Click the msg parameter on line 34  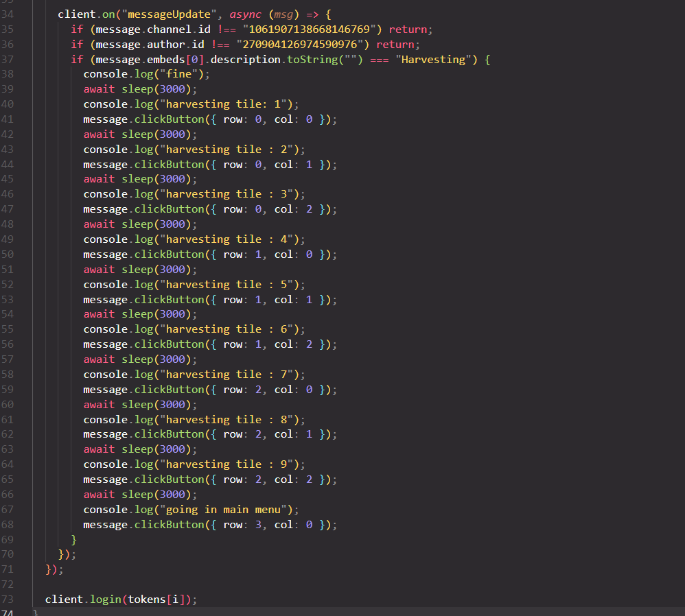point(283,15)
